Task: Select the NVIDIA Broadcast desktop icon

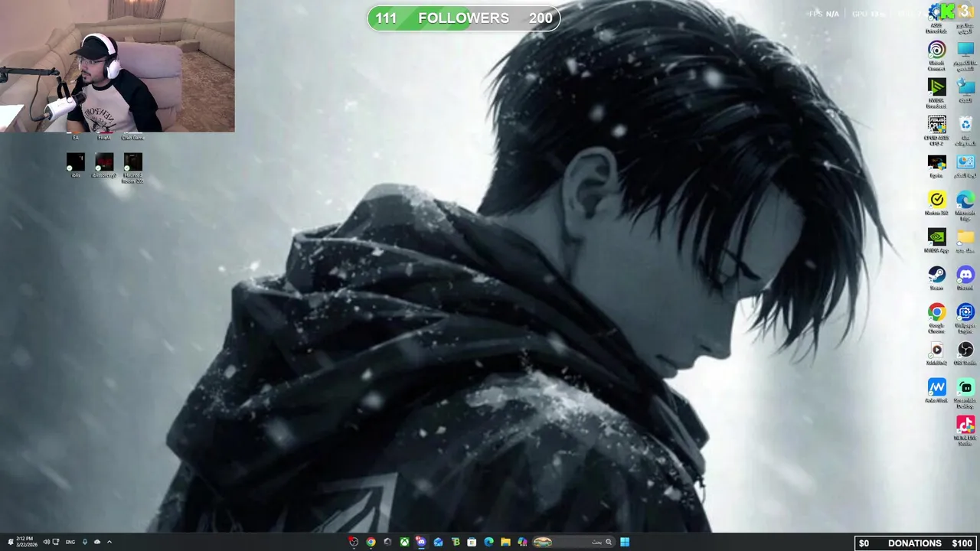Action: click(936, 93)
